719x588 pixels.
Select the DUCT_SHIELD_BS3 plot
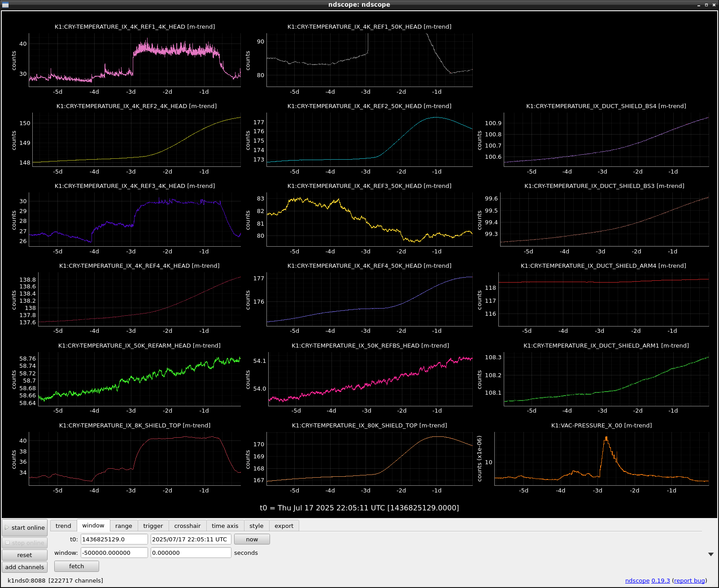pos(605,219)
